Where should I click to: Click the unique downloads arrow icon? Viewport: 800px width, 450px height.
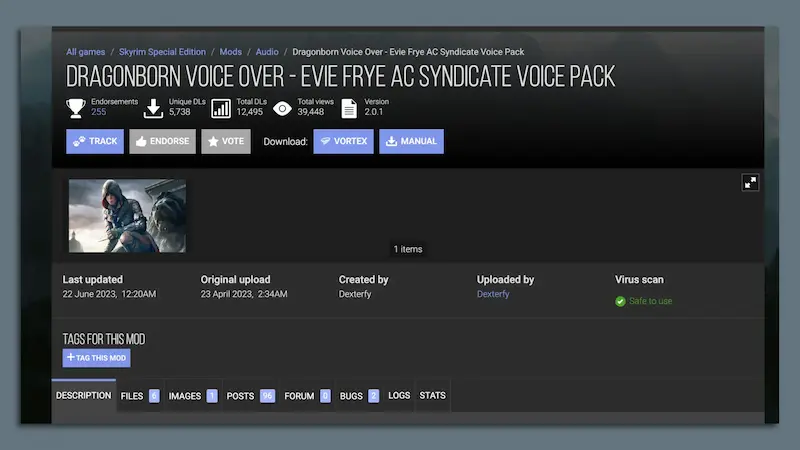(x=153, y=107)
